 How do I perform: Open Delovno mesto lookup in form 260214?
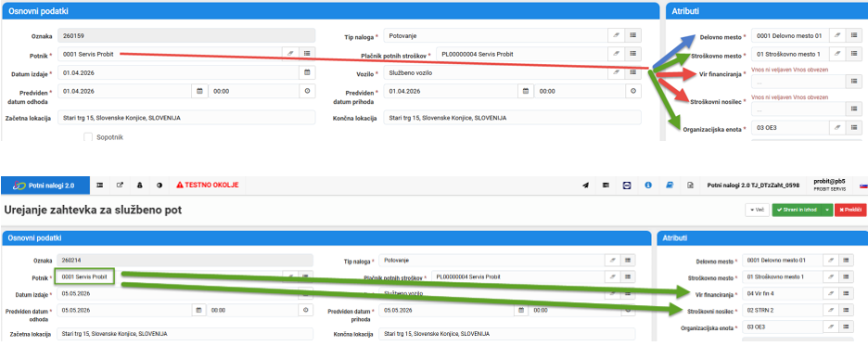847,260
